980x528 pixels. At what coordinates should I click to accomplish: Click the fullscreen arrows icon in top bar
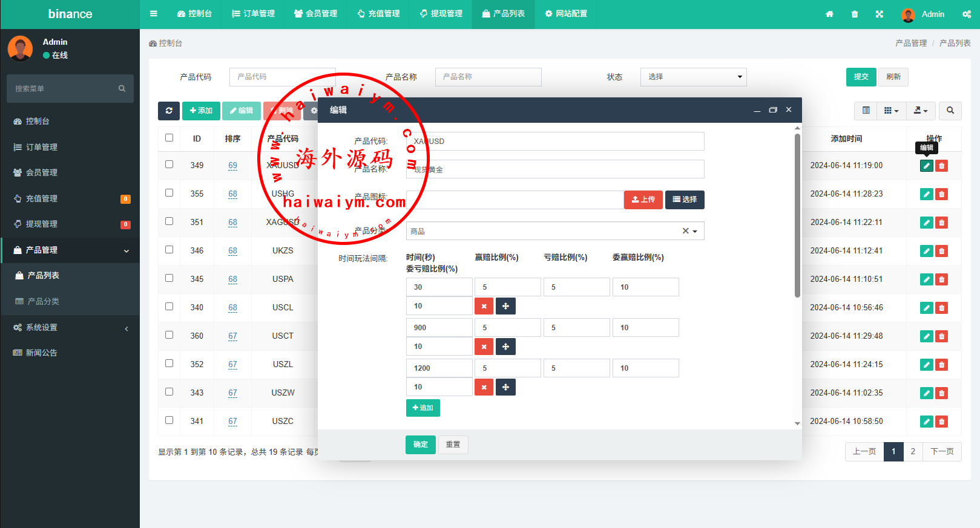[x=879, y=14]
